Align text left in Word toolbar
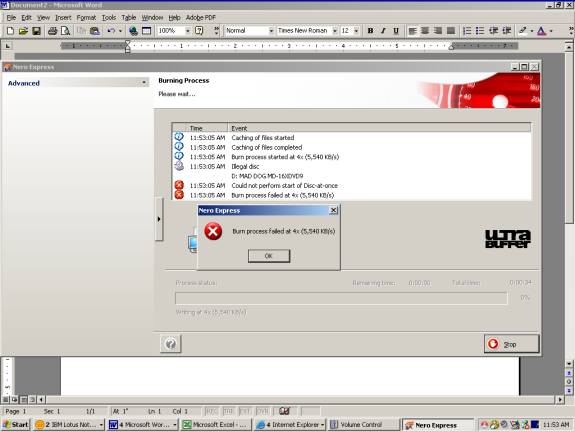 click(x=413, y=31)
